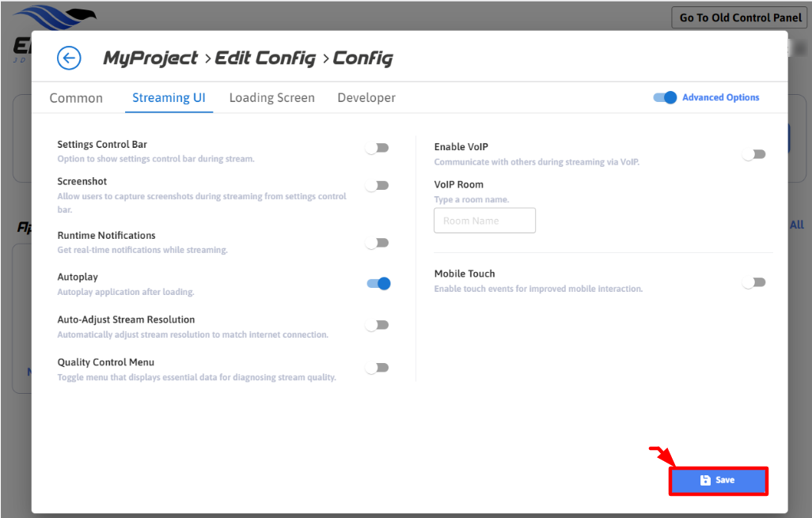
Task: Turn on Quality Control Menu toggle
Action: [378, 368]
